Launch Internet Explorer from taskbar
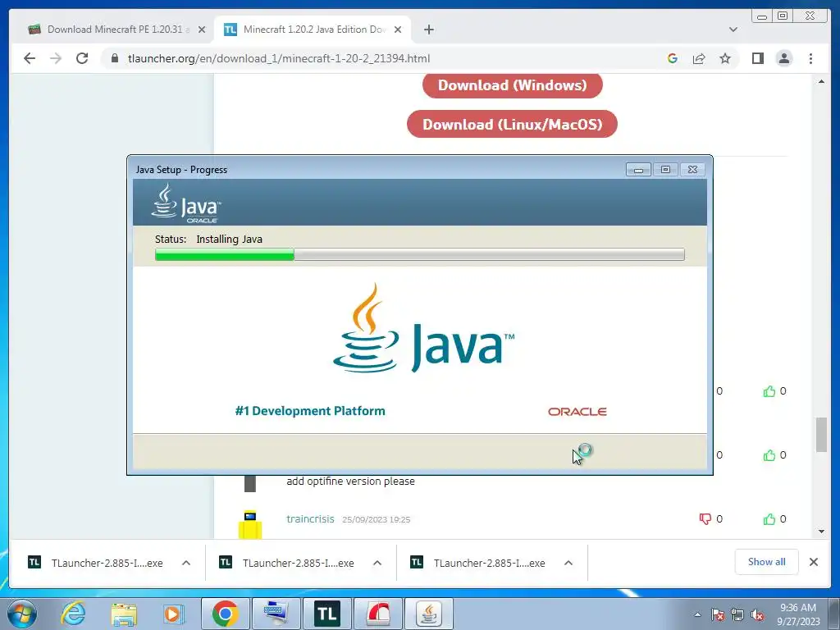 point(73,614)
